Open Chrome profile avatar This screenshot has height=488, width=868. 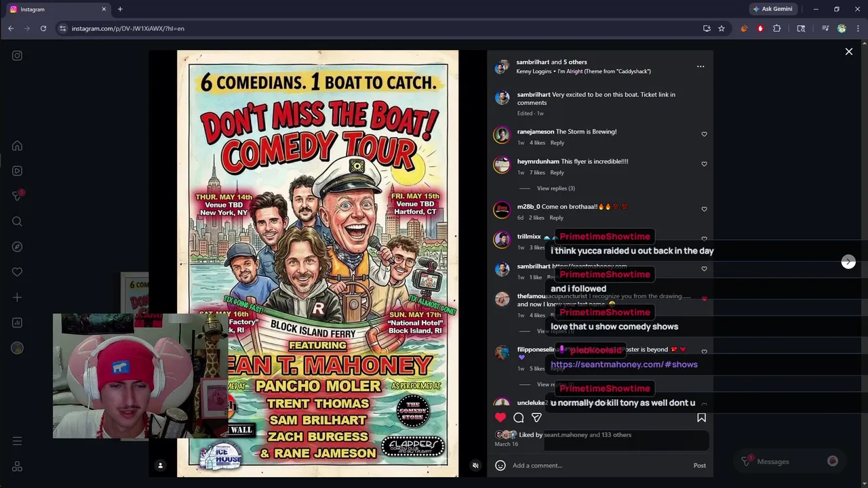pos(842,28)
